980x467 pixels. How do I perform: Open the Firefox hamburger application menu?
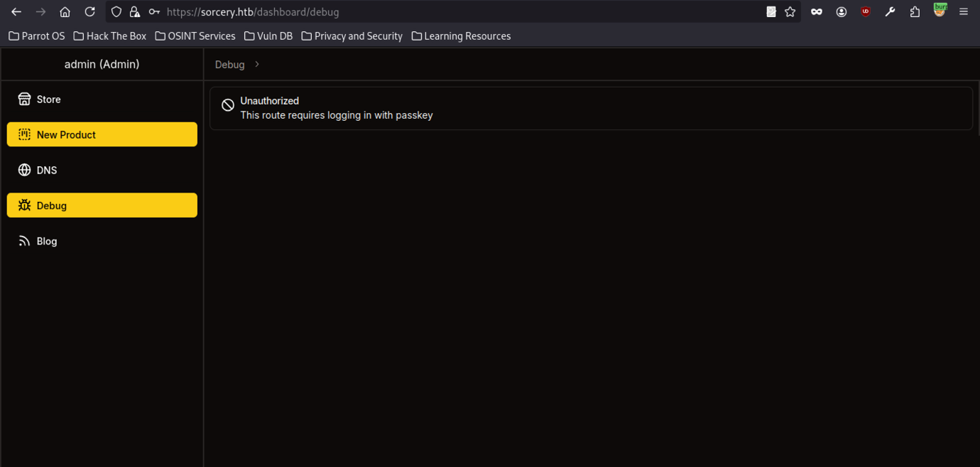pos(963,12)
